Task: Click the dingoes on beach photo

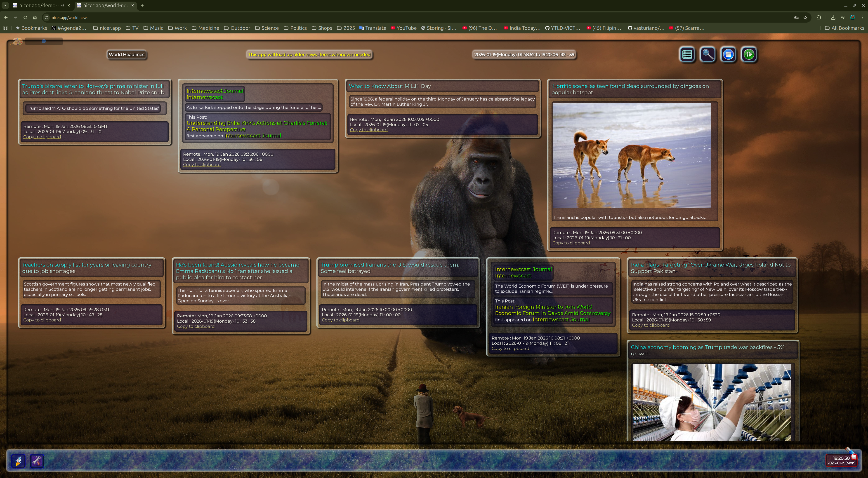Action: 632,155
